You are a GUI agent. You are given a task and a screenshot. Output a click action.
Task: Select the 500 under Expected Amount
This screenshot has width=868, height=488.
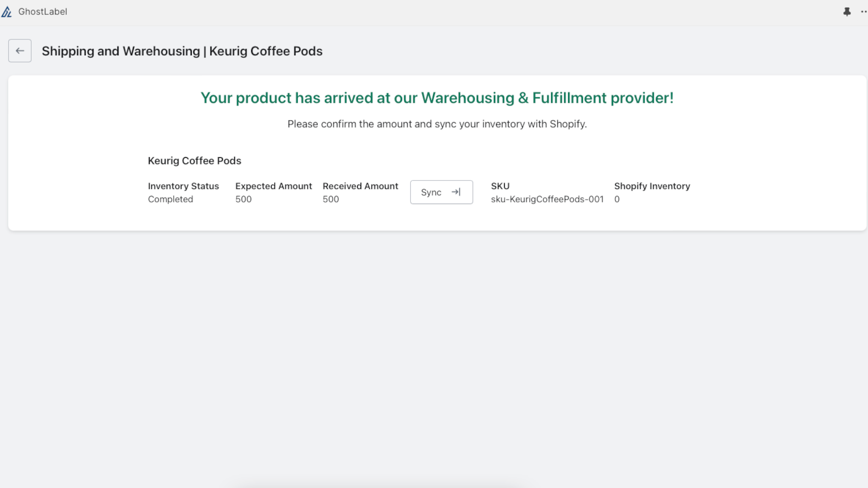click(x=244, y=199)
